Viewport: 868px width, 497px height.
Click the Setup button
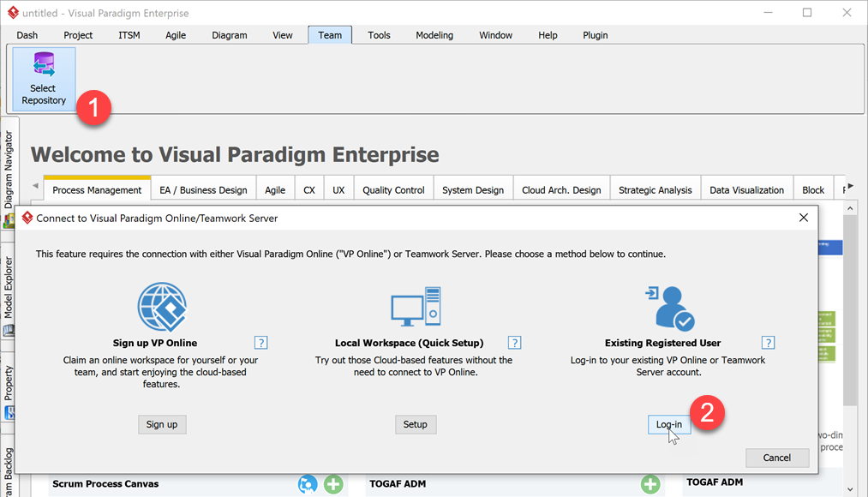[x=416, y=424]
